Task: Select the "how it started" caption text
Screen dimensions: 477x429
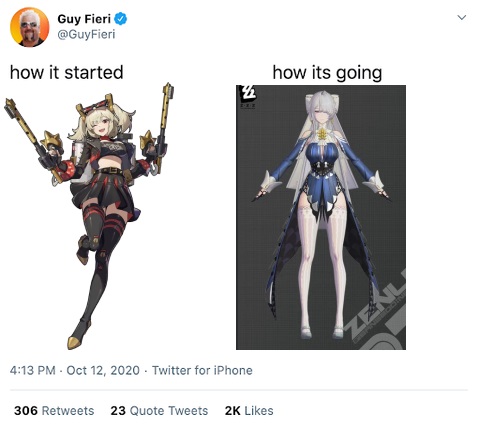Action: [x=67, y=73]
